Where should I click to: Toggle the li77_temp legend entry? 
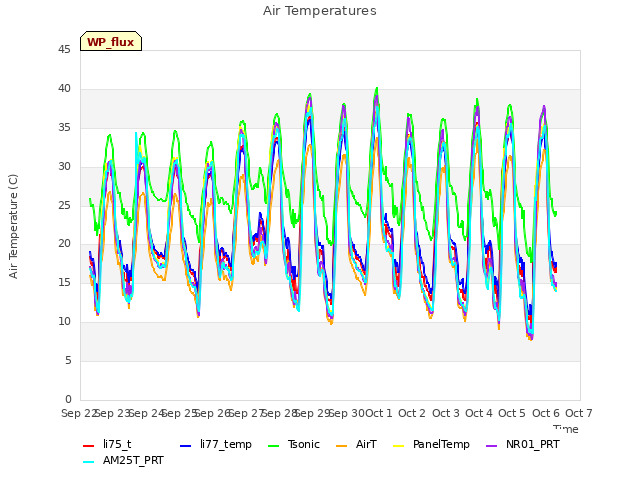tap(216, 444)
